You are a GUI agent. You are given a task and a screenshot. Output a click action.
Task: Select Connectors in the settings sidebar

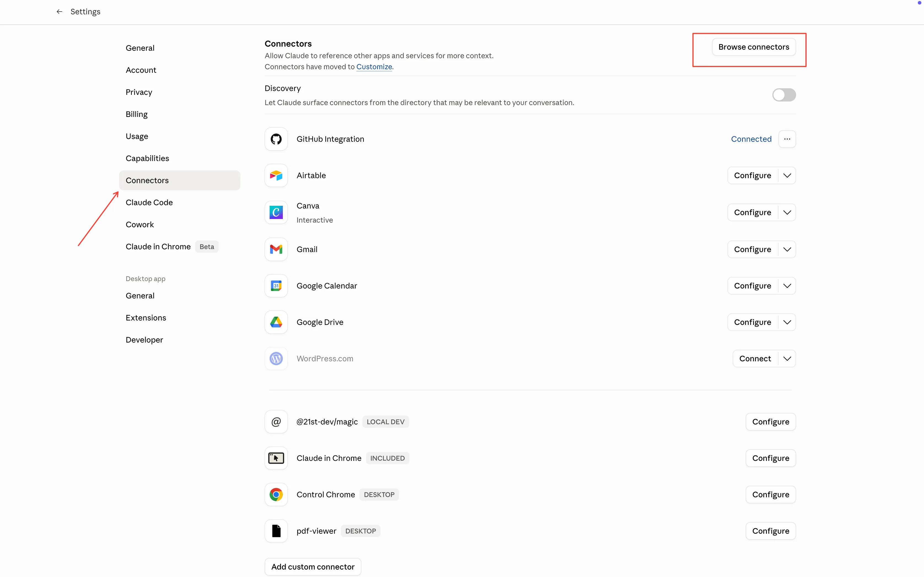[x=180, y=180]
